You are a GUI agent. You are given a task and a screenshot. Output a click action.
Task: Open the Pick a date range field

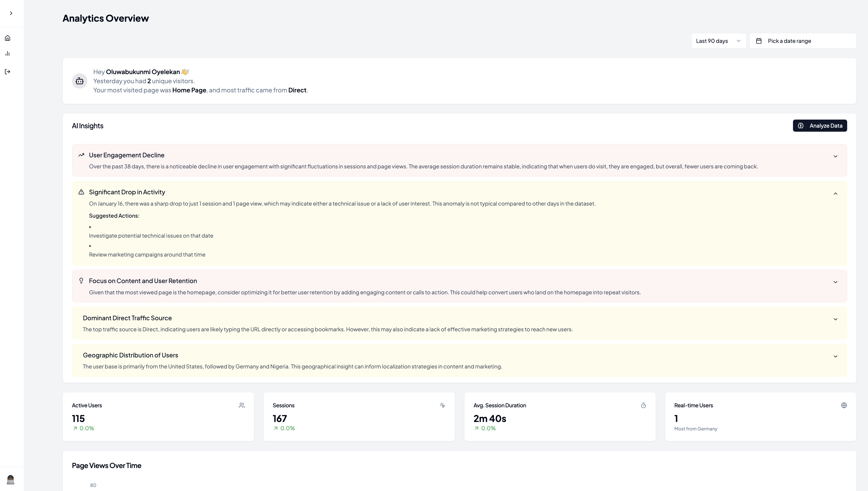[803, 41]
